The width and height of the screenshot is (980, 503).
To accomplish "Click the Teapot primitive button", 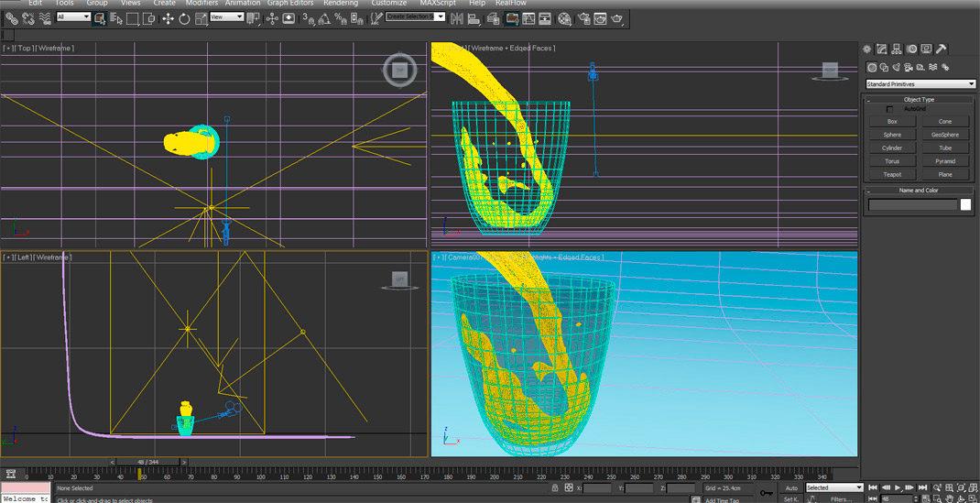I will coord(892,175).
